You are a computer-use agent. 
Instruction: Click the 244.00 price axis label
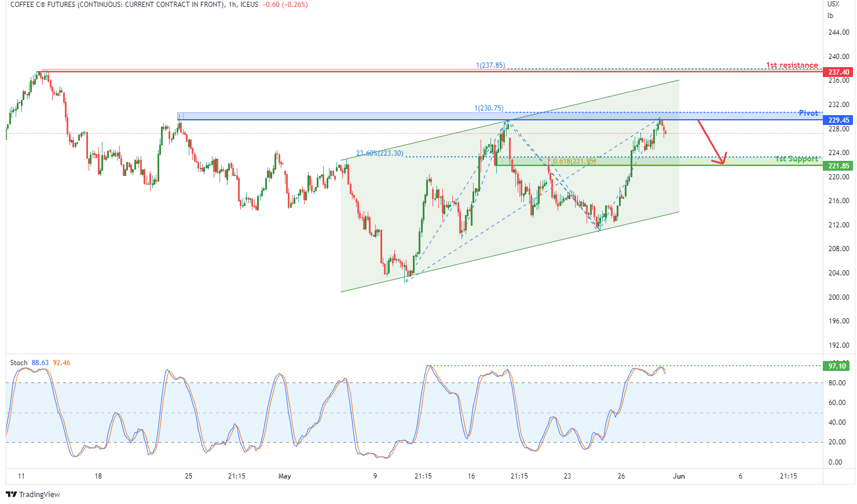coord(838,32)
